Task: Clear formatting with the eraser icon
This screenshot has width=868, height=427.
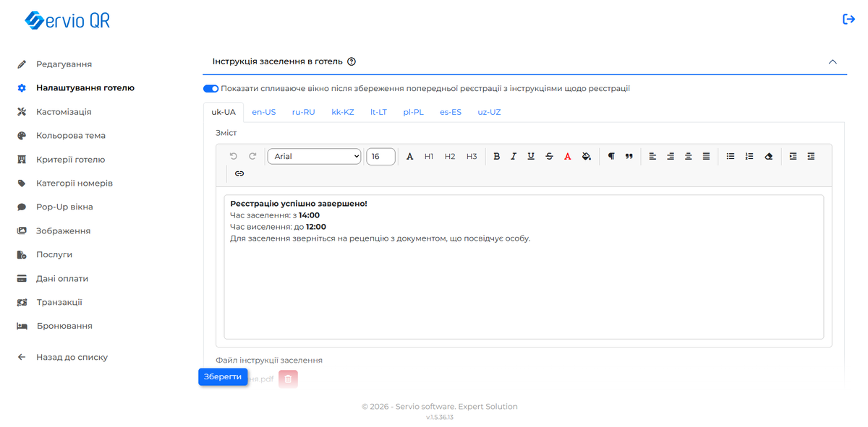Action: click(768, 156)
